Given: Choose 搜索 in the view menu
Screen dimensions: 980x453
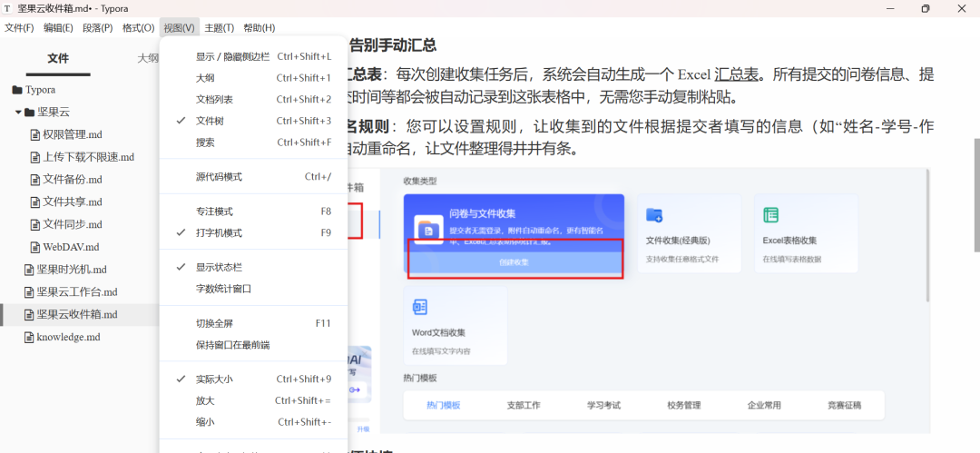Looking at the screenshot, I should point(254,143).
